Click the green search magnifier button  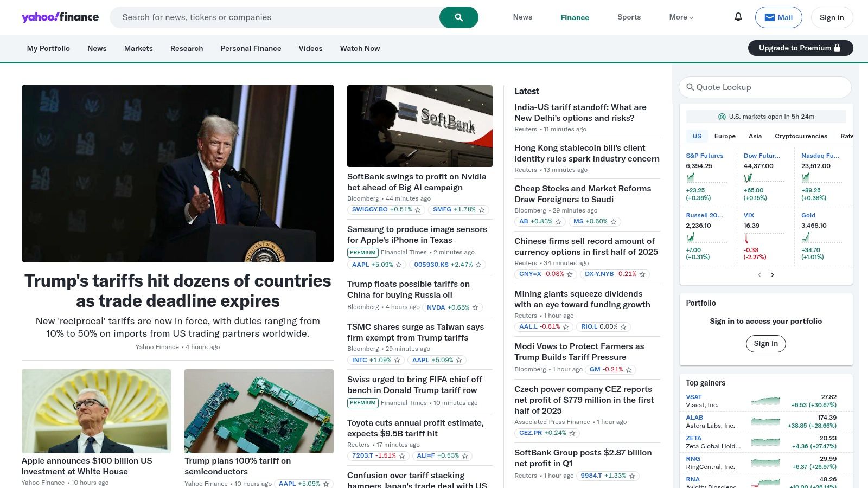[459, 17]
